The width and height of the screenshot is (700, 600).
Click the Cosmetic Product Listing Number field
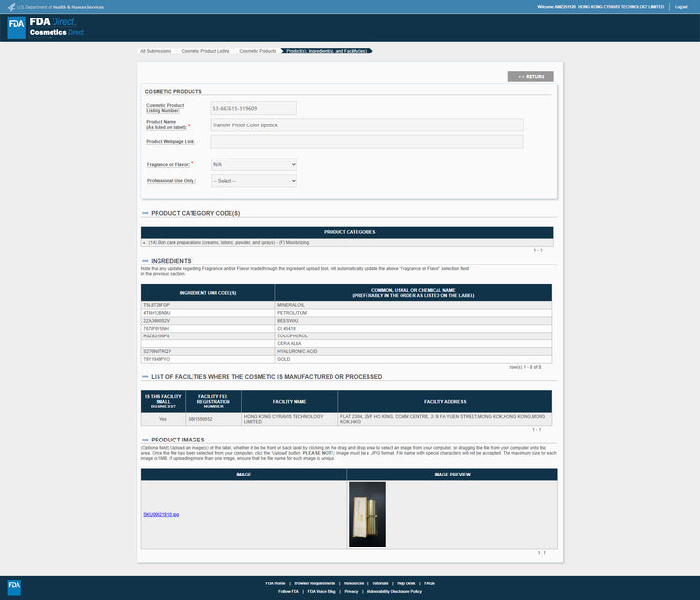(x=253, y=108)
